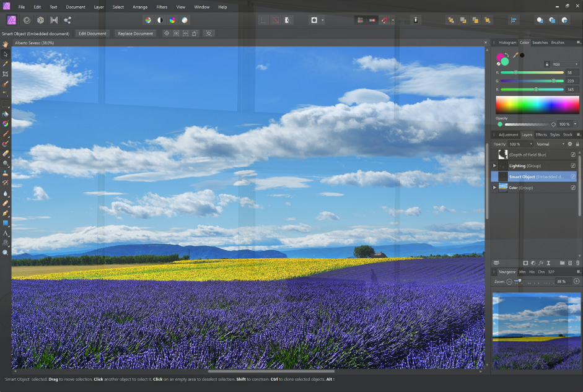Viewport: 583px width, 392px height.
Task: Uncheck the Depth of Field Blur layer visibility
Action: (x=573, y=155)
